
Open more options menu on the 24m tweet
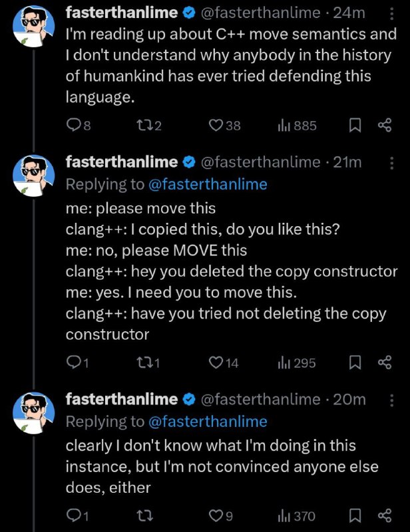coord(391,14)
